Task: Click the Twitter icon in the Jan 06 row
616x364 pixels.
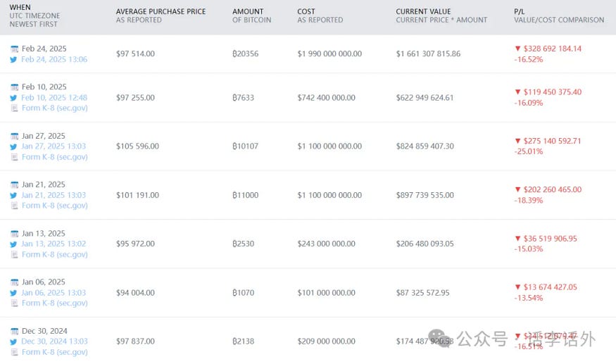Action: tap(14, 293)
